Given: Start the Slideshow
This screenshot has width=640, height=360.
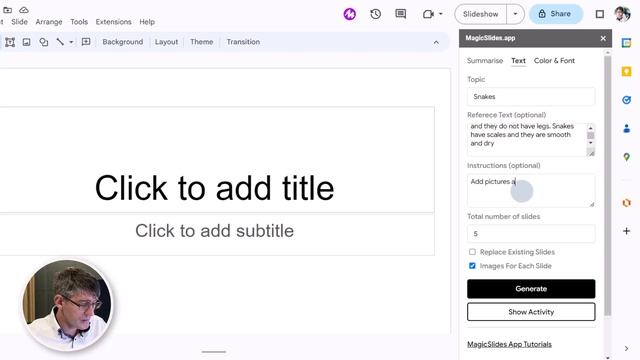Looking at the screenshot, I should click(x=480, y=14).
